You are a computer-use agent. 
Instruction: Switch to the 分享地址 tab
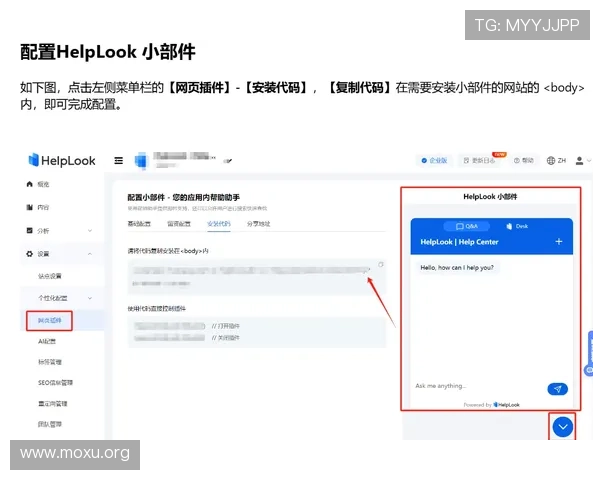click(x=258, y=224)
